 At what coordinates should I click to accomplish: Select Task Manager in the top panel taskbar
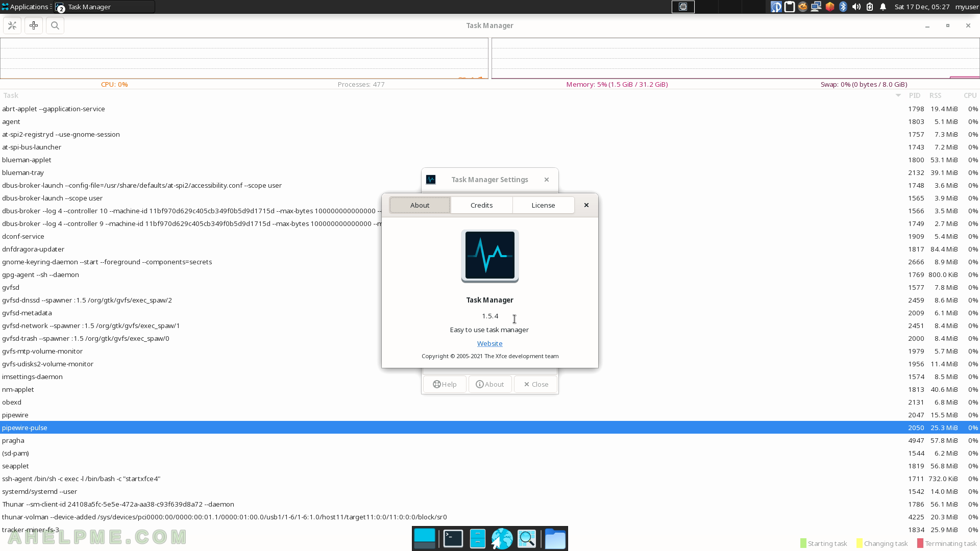pyautogui.click(x=104, y=7)
